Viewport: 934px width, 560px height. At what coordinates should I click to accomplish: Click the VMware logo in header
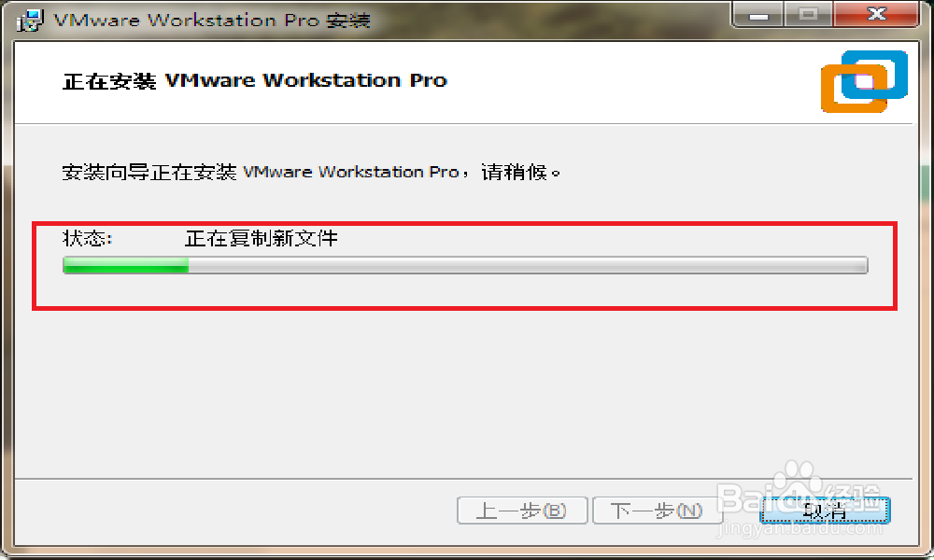(x=864, y=81)
